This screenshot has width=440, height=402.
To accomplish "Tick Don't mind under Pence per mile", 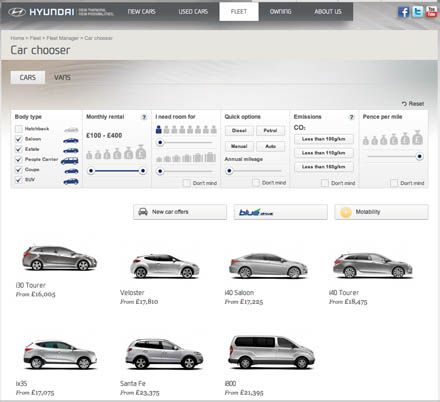I will pos(394,183).
